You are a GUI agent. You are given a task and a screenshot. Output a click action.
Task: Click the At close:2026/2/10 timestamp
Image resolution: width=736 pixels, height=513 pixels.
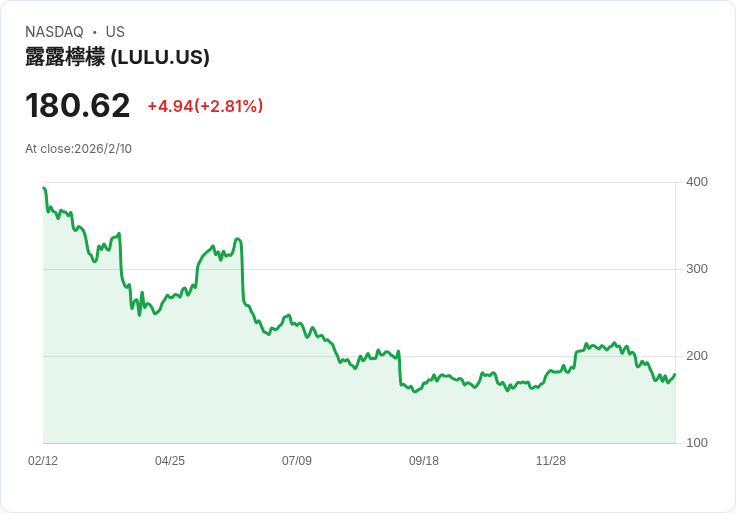pos(78,149)
